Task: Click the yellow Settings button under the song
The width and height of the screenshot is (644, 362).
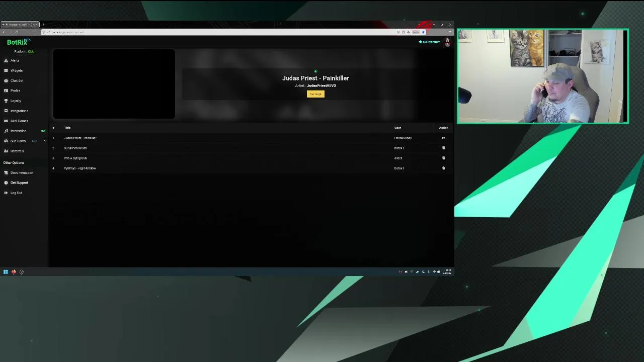Action: click(315, 94)
